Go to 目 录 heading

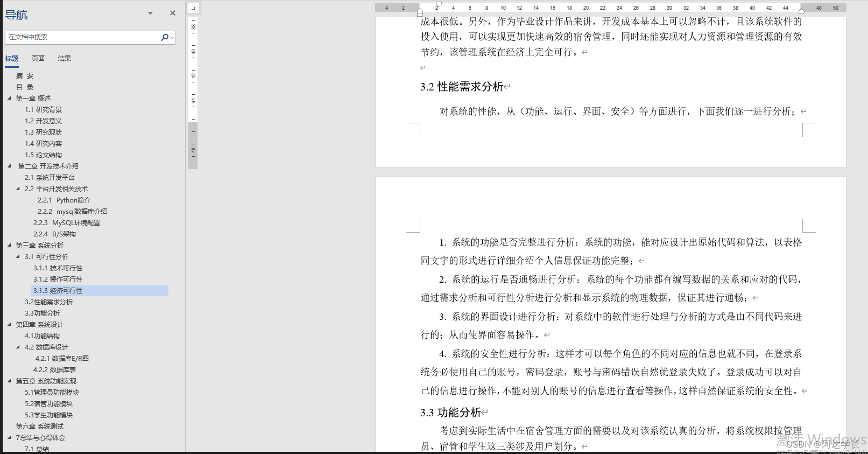coord(25,87)
